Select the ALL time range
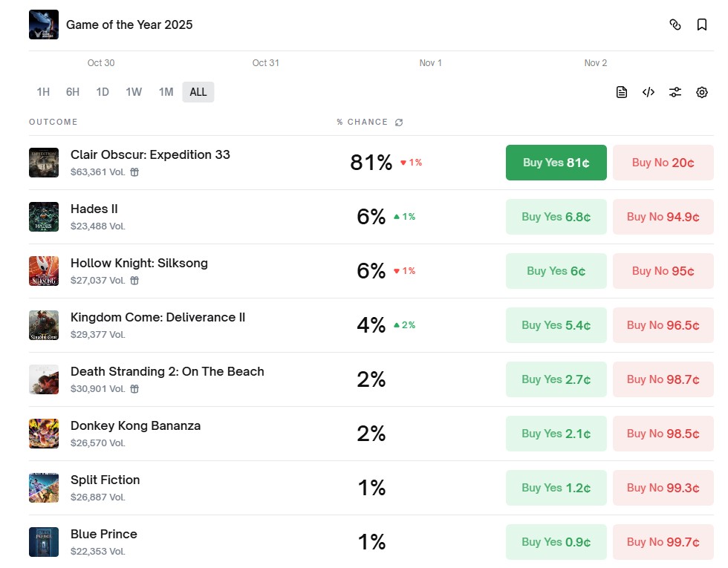 pyautogui.click(x=198, y=92)
